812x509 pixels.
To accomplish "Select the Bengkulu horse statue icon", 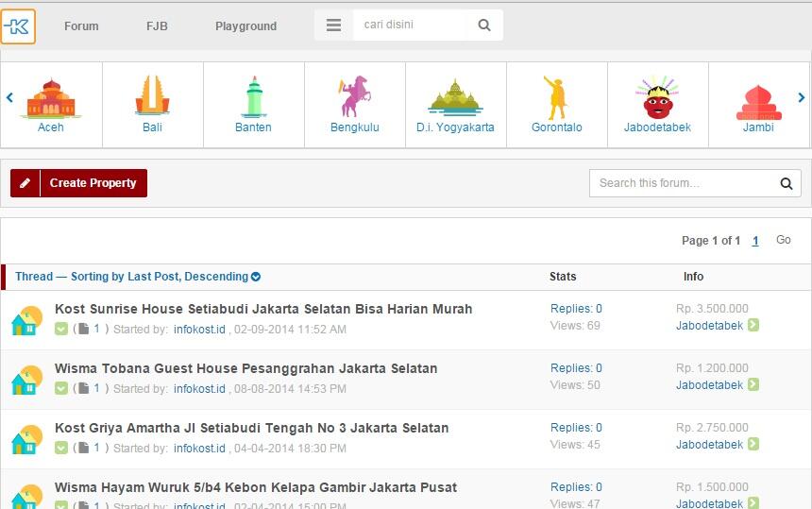I will tap(355, 95).
